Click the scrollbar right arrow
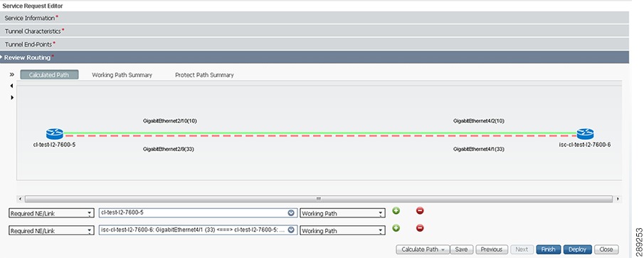The image size is (644, 258). (x=618, y=199)
